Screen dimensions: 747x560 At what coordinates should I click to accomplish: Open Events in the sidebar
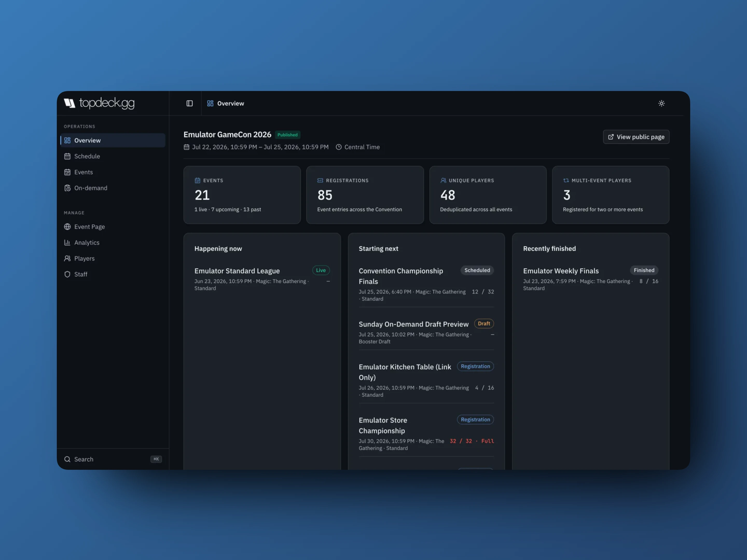pyautogui.click(x=113, y=172)
